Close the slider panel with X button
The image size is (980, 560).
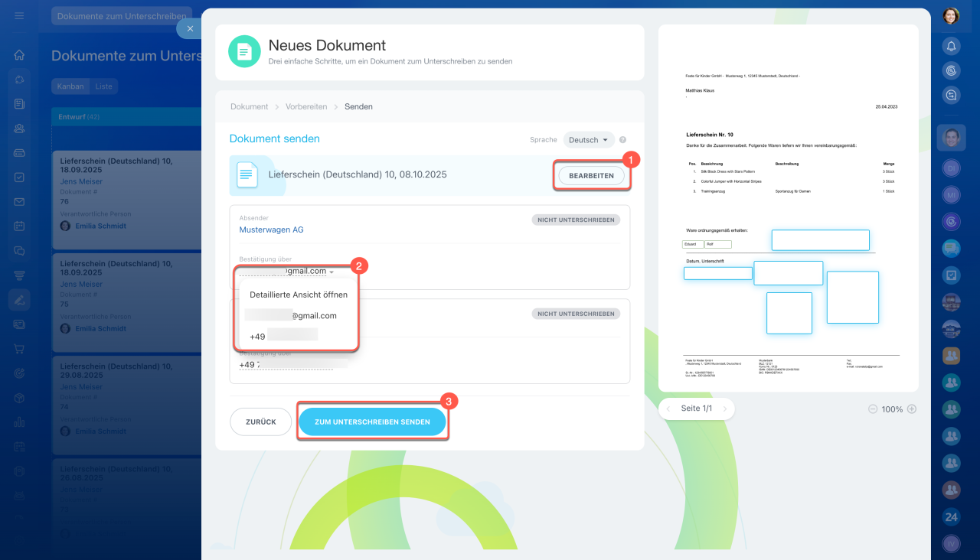pos(190,28)
